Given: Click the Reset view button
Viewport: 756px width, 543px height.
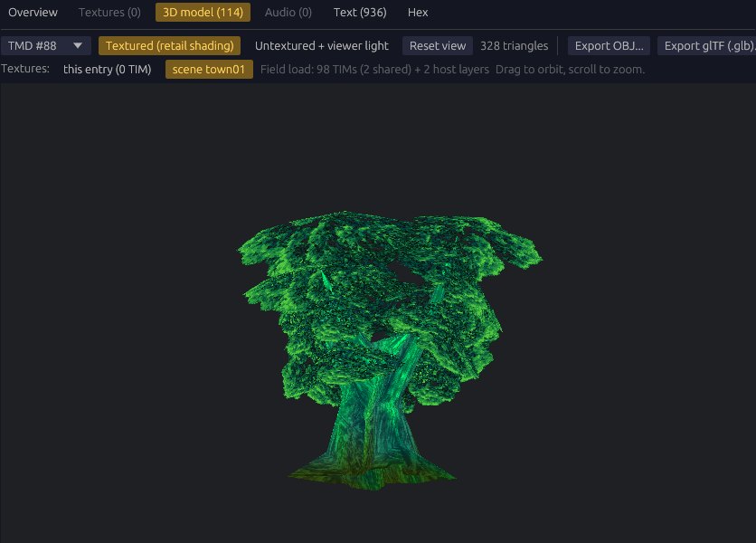Looking at the screenshot, I should pyautogui.click(x=438, y=46).
